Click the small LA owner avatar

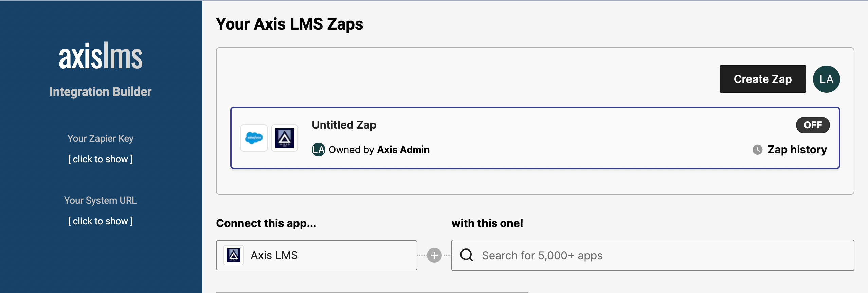[x=318, y=150]
